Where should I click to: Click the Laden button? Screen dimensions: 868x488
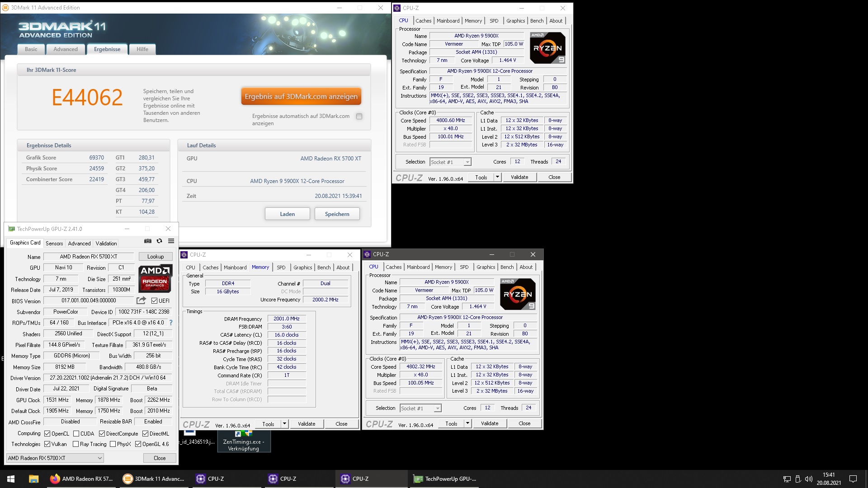[x=288, y=214]
